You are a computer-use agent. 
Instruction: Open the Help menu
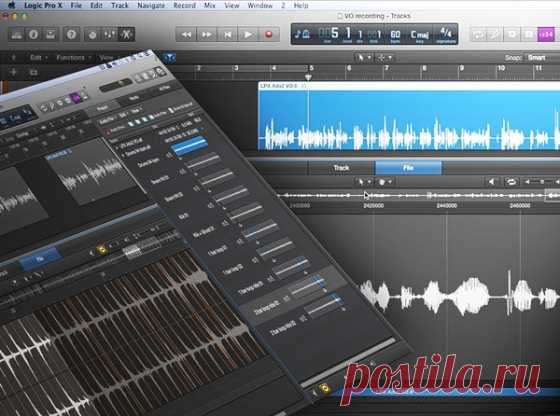click(301, 5)
